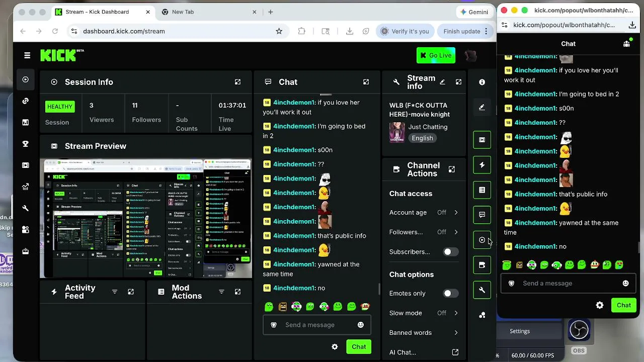The width and height of the screenshot is (644, 362).
Task: Open Chrome's three-dot menu beside Finish update
Action: click(486, 31)
